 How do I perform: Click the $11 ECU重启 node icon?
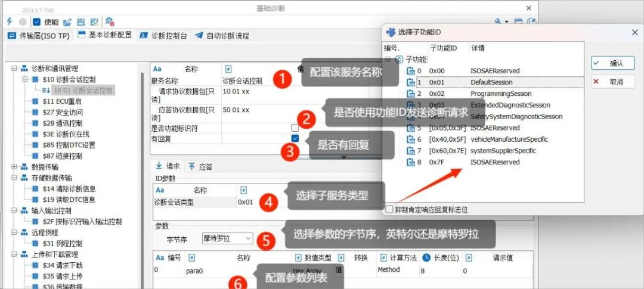[35, 101]
